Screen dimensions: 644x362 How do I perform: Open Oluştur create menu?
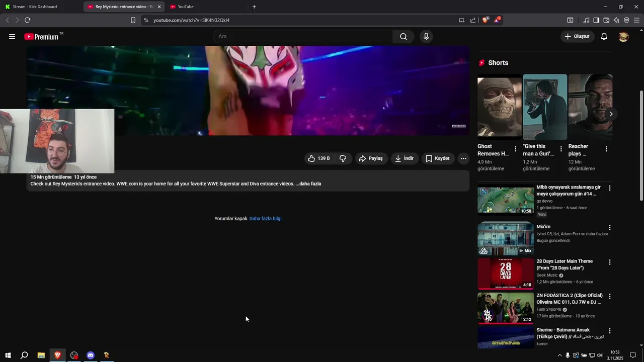578,37
